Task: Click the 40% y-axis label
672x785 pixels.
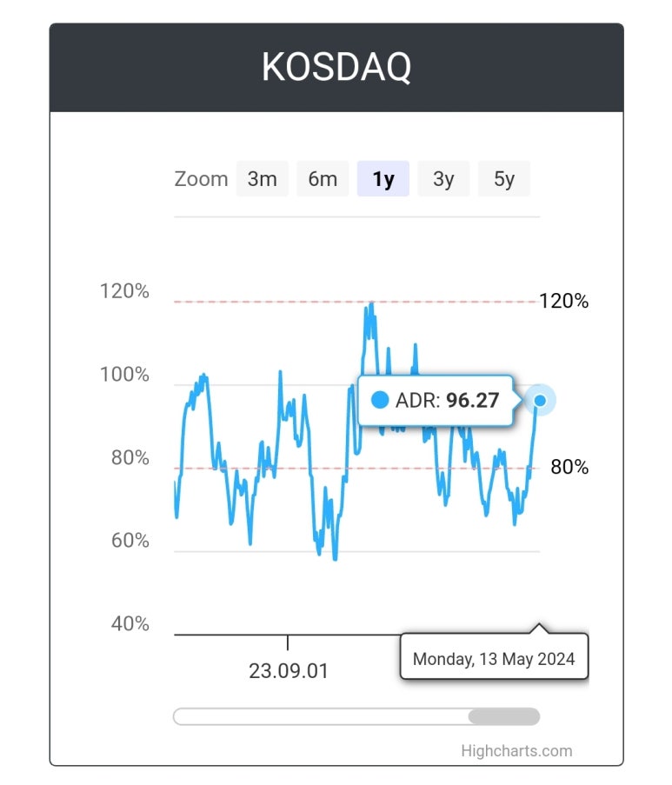Action: pos(130,624)
